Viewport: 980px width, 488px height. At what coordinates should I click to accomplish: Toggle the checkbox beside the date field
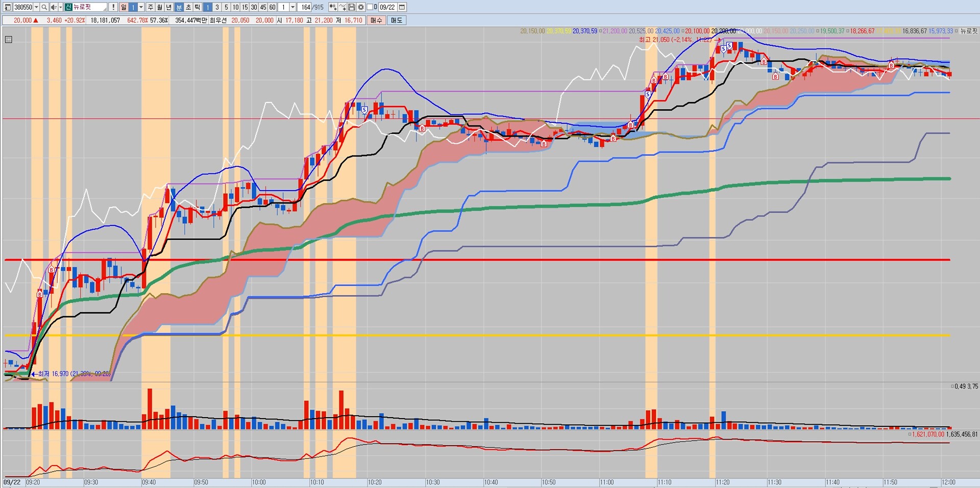pos(370,7)
